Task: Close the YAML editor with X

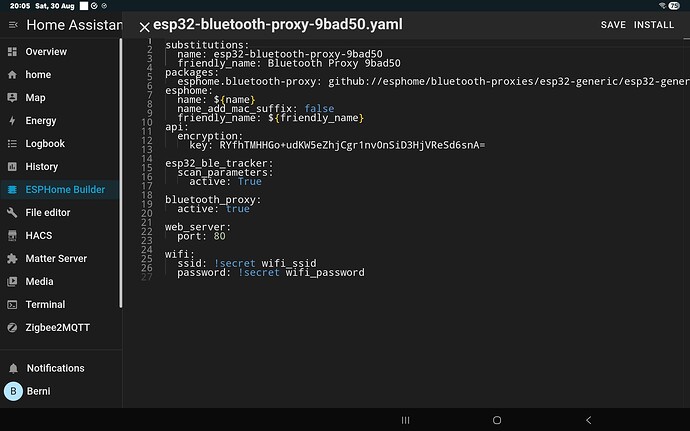Action: 144,27
